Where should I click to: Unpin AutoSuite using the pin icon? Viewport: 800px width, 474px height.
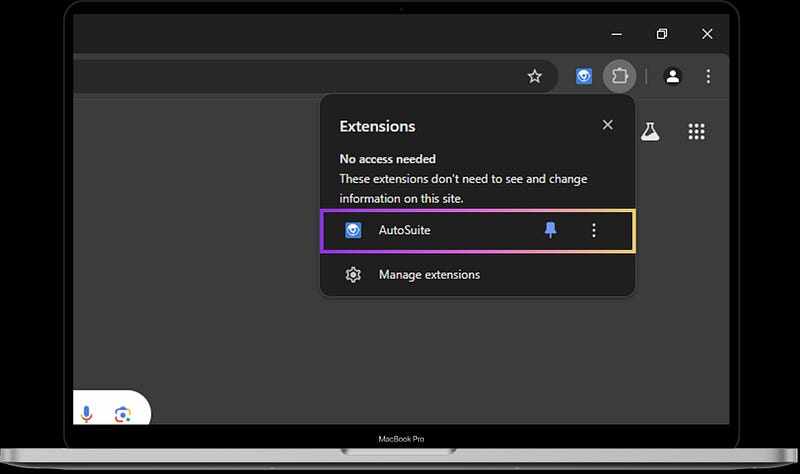coord(550,231)
